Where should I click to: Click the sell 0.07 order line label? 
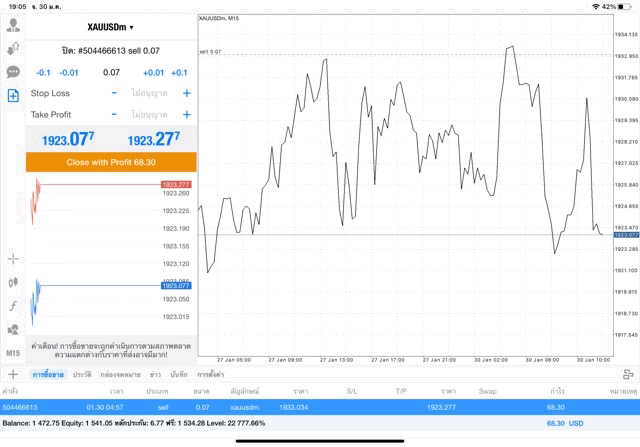point(210,52)
